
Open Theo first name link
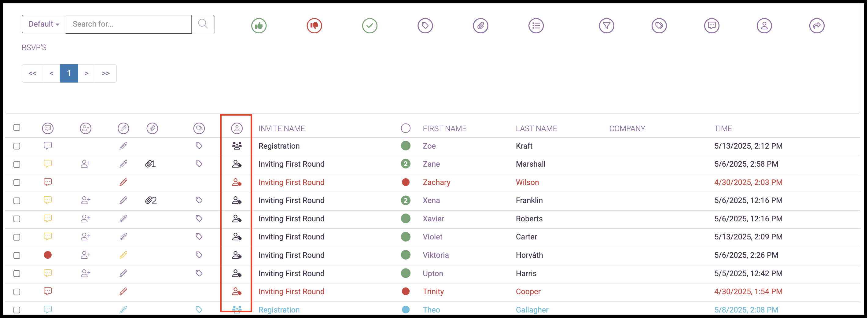(431, 309)
